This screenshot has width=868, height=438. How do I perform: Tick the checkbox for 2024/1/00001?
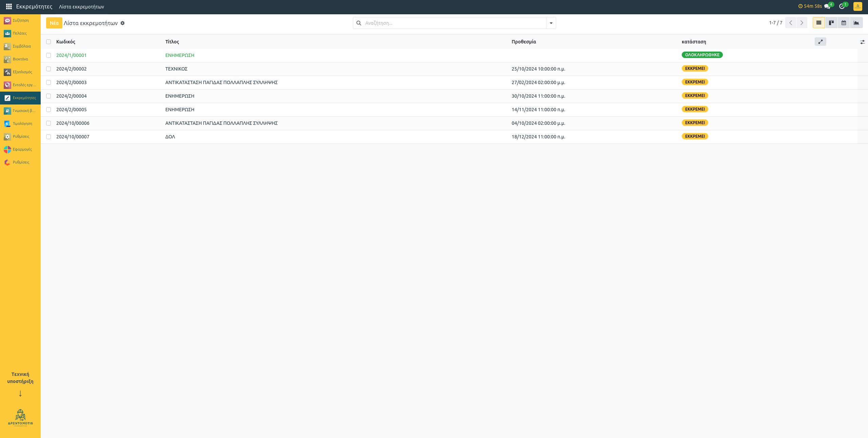(49, 55)
